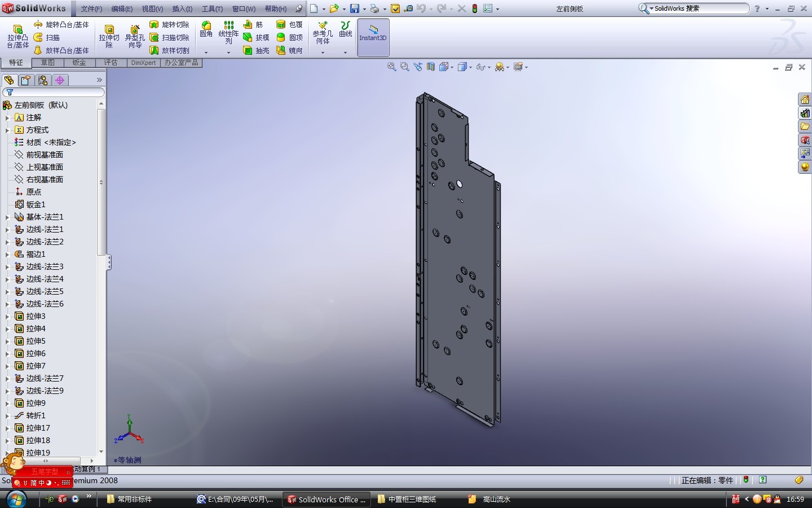Open the 工具(T) menu
812x508 pixels.
click(212, 8)
